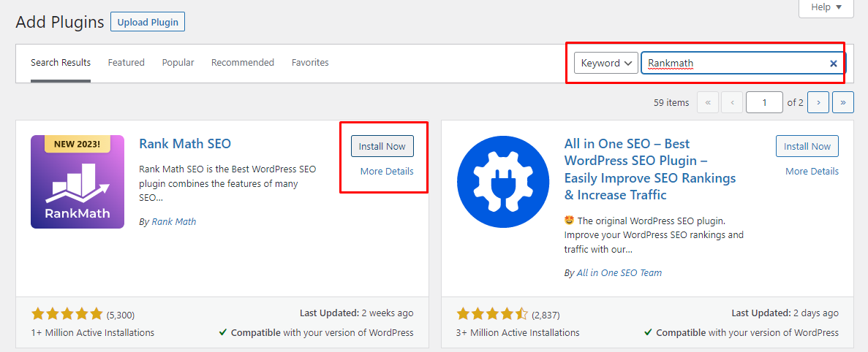Click "3+ Million Active Installations" text
Screen dimensions: 868x352
(x=518, y=333)
